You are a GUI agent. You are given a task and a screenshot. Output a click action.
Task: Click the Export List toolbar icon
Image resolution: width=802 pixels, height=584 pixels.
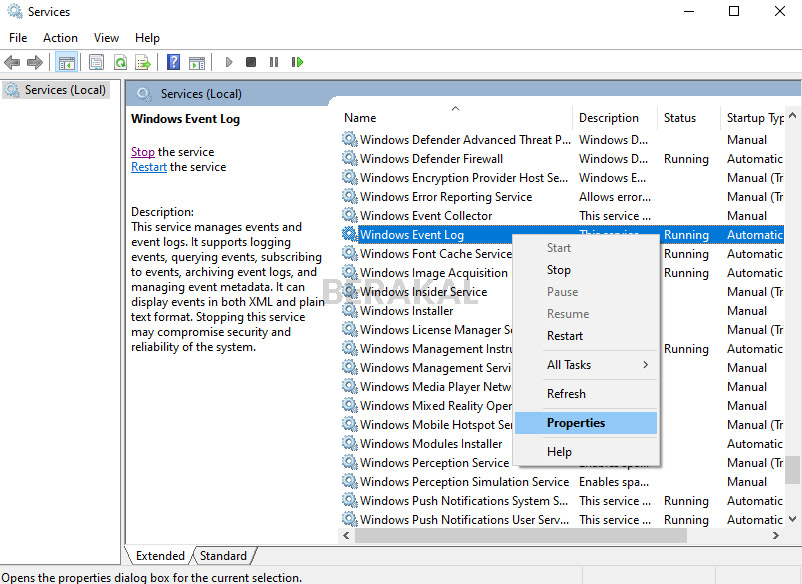(143, 62)
